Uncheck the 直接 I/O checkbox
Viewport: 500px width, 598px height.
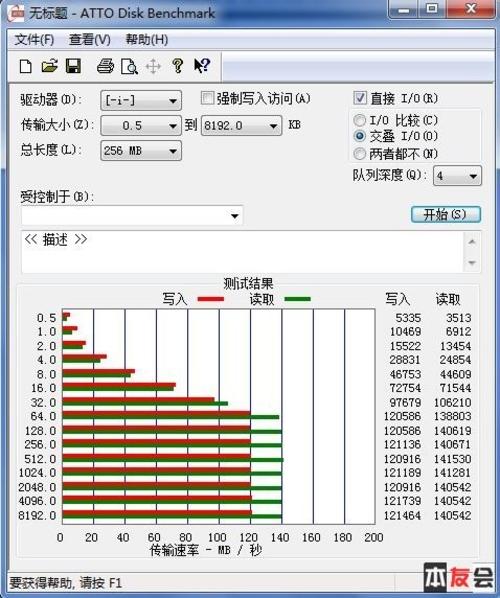point(360,98)
